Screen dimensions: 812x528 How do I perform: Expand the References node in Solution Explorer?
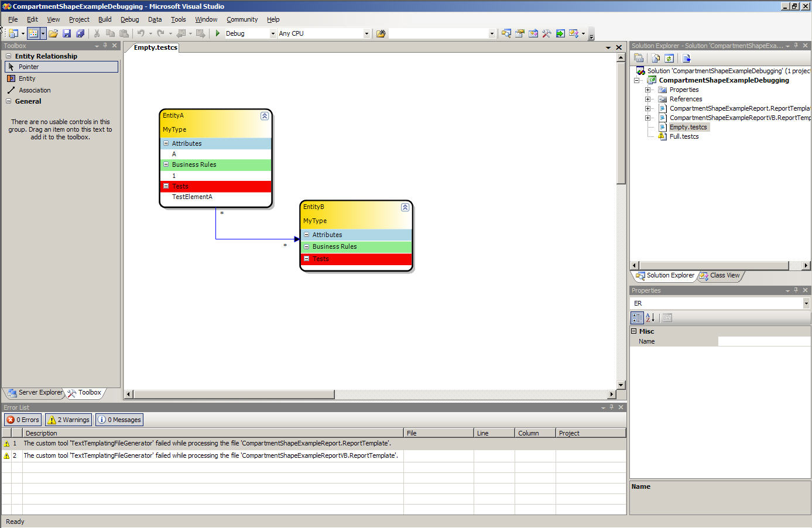(x=648, y=99)
